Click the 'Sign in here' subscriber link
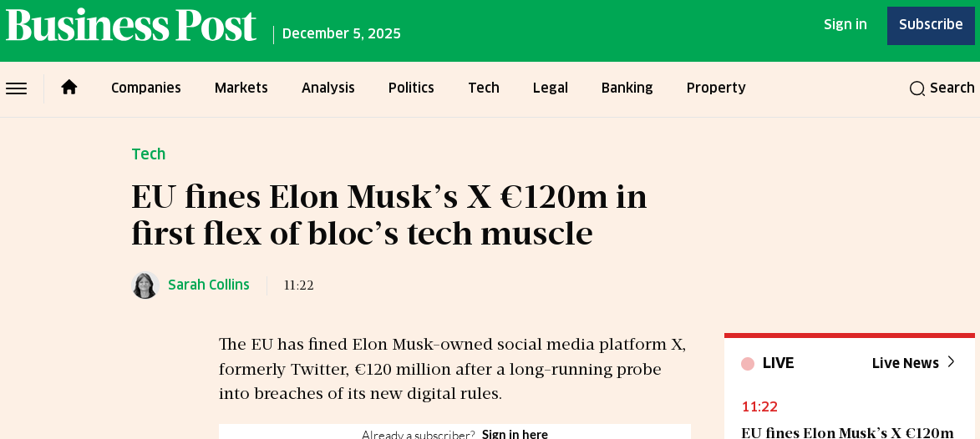The height and width of the screenshot is (439, 980). click(515, 434)
